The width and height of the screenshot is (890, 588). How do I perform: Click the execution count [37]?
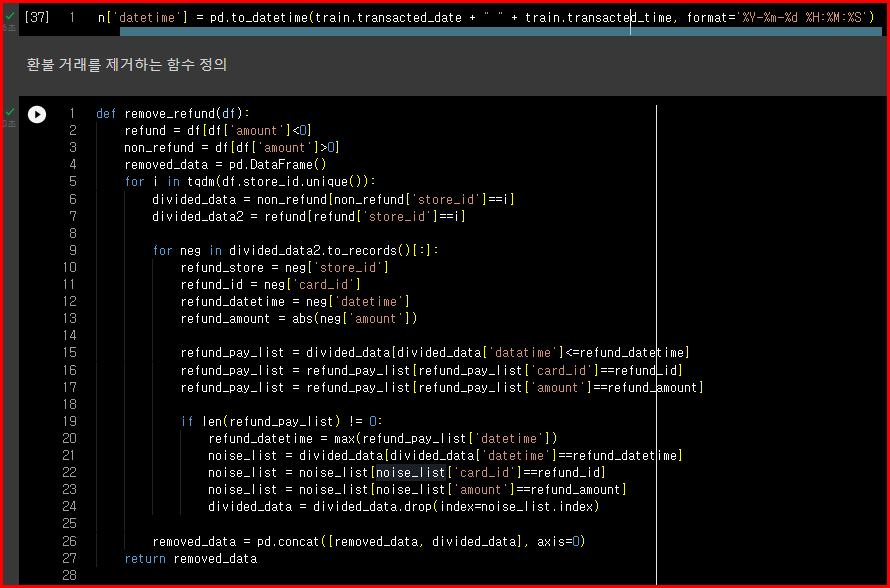tap(37, 18)
